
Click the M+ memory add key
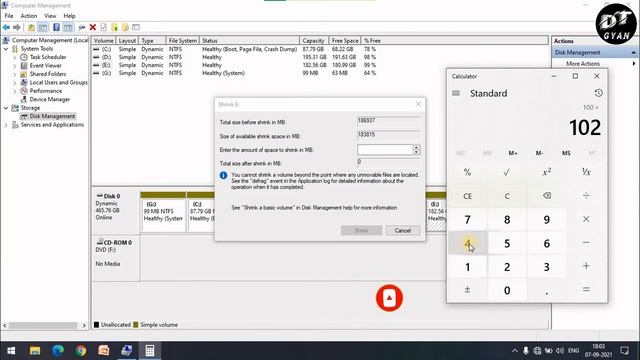pos(513,153)
